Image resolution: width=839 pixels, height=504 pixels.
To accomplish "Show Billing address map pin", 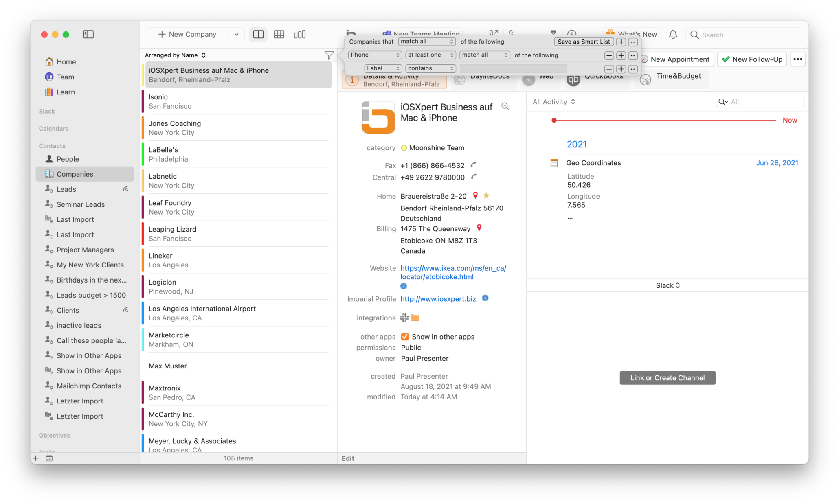I will click(479, 228).
